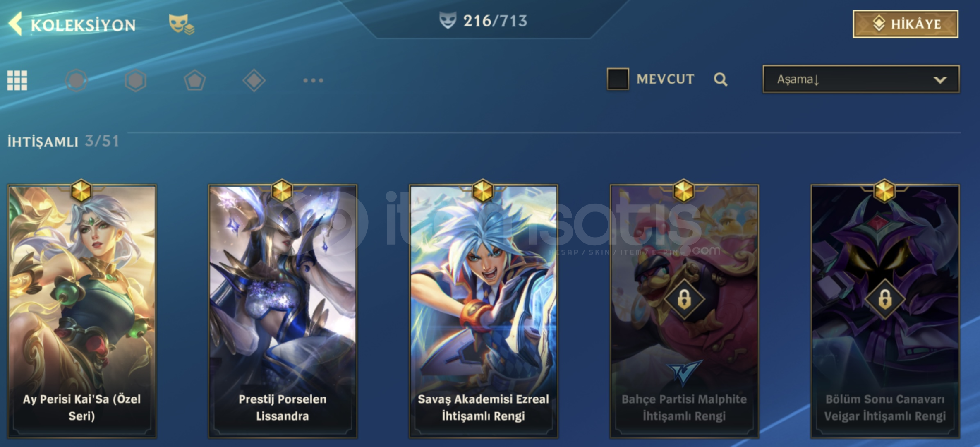Select the Savaş Akademisi Ezreal skin card

tap(483, 310)
